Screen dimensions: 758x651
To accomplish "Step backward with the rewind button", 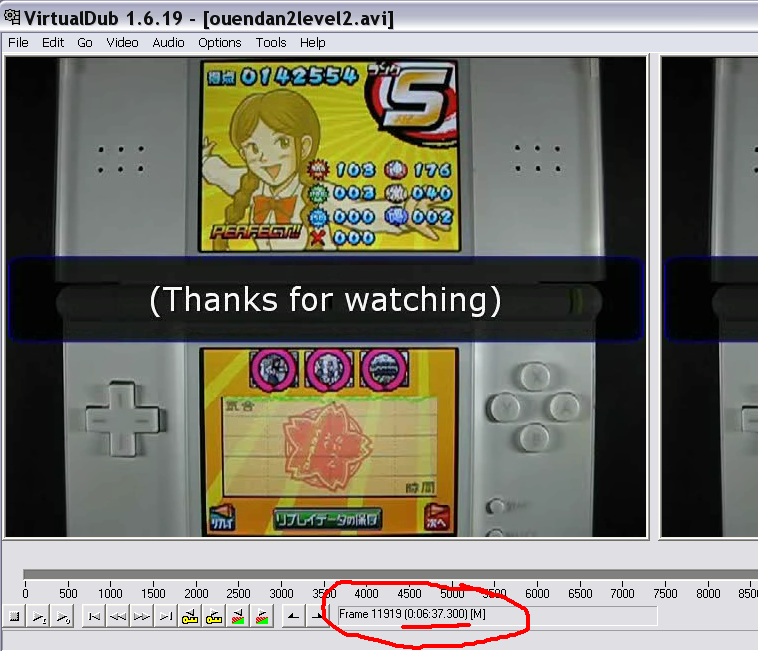I will click(x=118, y=616).
